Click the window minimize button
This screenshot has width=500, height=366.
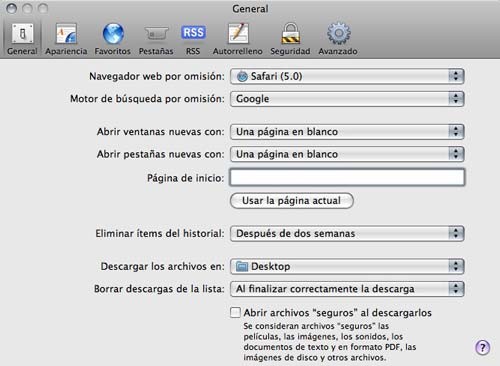coord(27,8)
